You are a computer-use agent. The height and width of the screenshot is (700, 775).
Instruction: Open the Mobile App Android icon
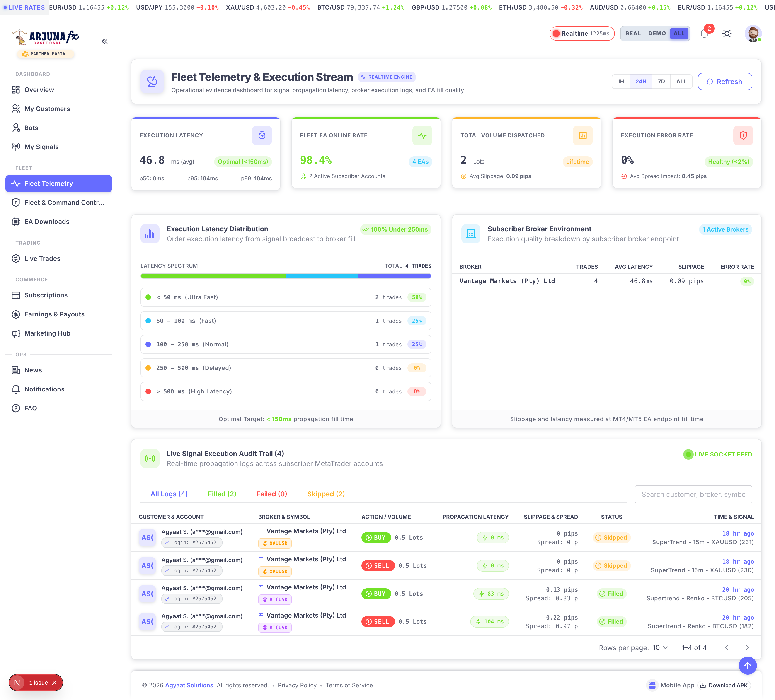point(652,685)
